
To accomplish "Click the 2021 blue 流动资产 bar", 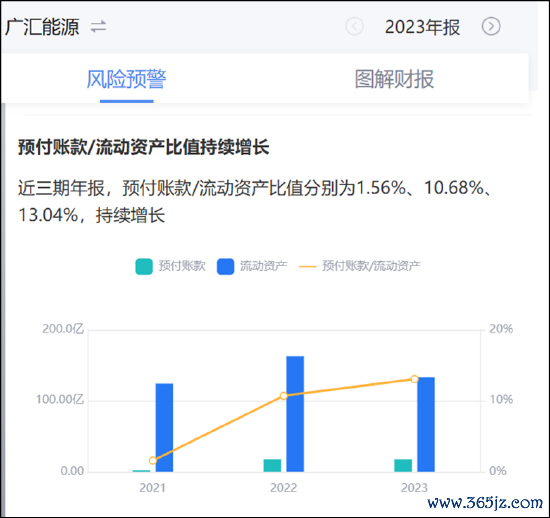I will pyautogui.click(x=165, y=428).
